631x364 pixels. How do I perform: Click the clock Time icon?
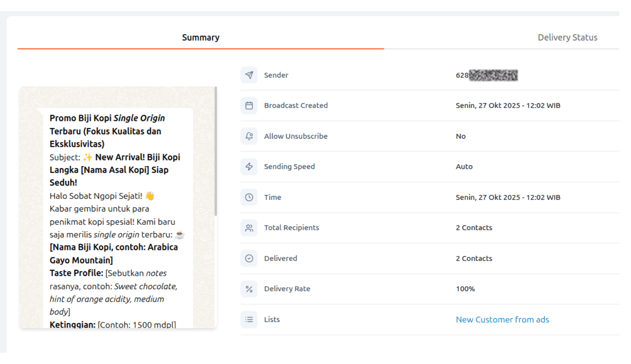point(249,197)
